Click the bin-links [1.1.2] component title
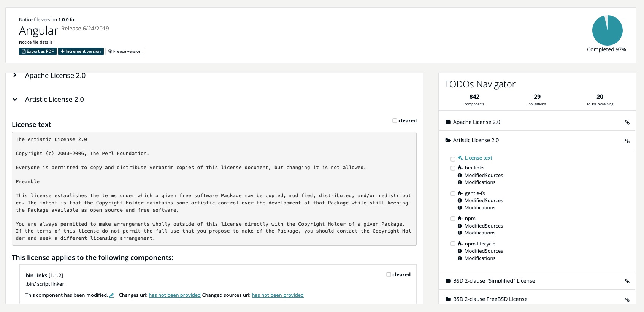The width and height of the screenshot is (644, 312). coord(44,276)
